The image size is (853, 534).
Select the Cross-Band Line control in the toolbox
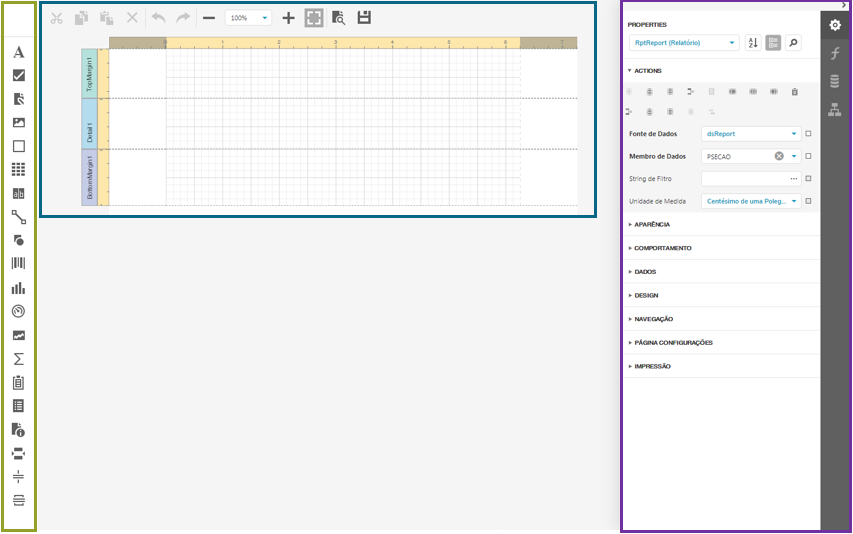point(18,477)
